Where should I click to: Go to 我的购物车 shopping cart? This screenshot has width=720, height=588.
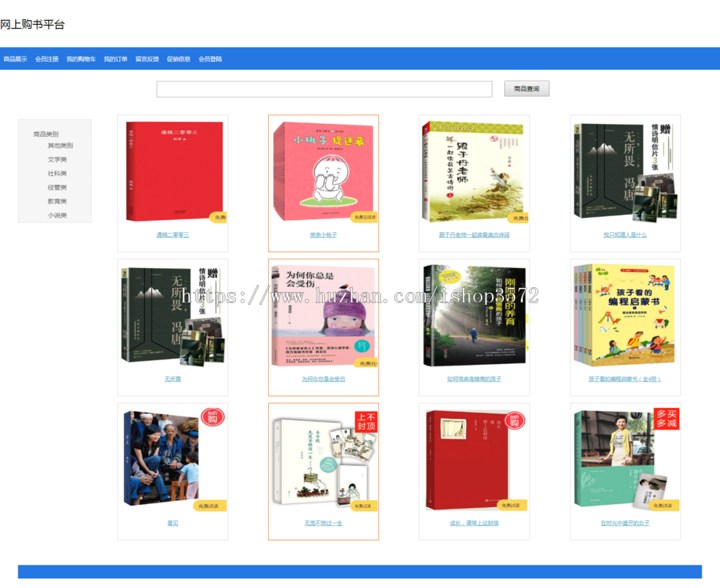pos(82,58)
